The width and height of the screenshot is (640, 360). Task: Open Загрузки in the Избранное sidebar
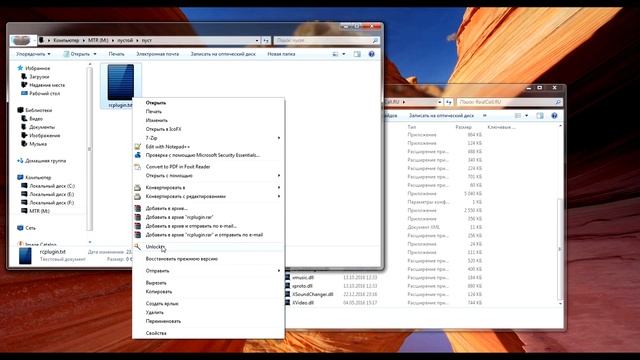(x=39, y=76)
